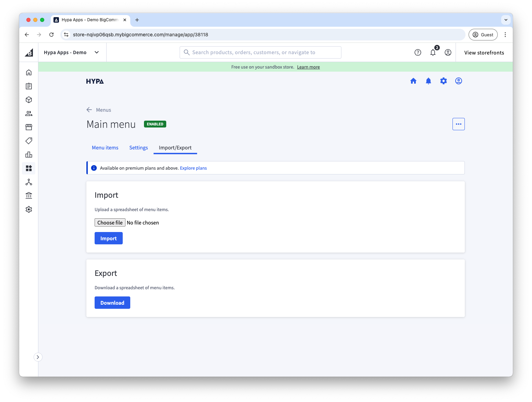Viewport: 532px width, 402px height.
Task: Open the Main menu more options button
Action: click(x=459, y=124)
